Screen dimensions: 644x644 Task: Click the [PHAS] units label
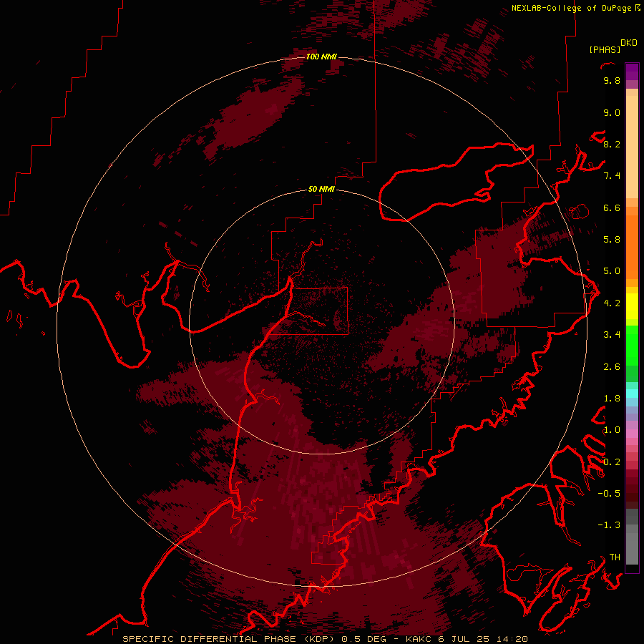tap(605, 49)
